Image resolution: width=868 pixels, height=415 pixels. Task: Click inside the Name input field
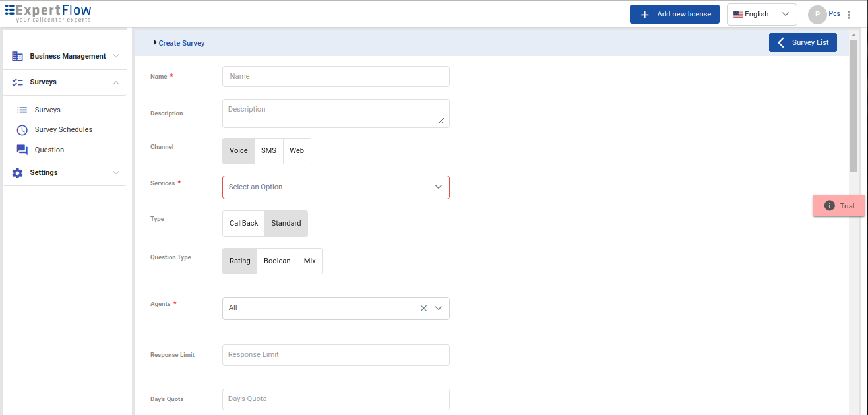335,76
